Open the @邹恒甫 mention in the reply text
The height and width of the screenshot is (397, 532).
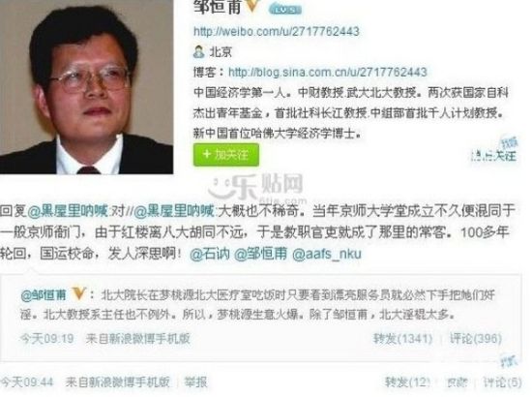click(260, 254)
